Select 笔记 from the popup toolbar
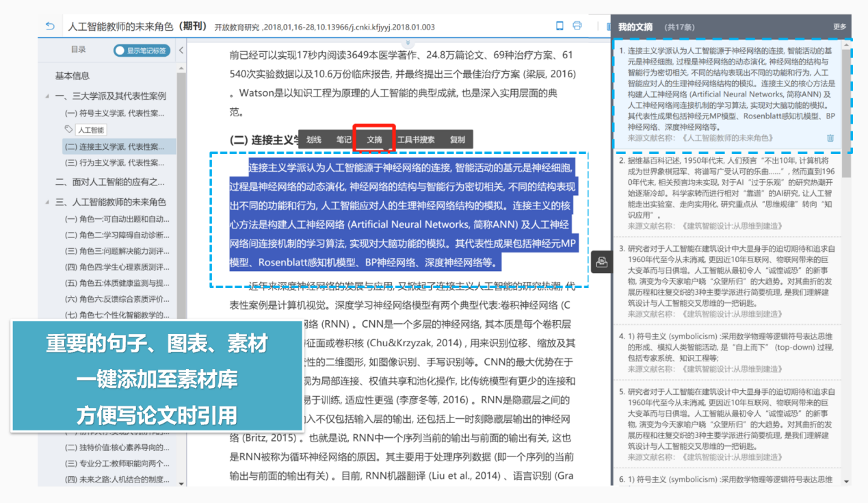 pyautogui.click(x=343, y=140)
